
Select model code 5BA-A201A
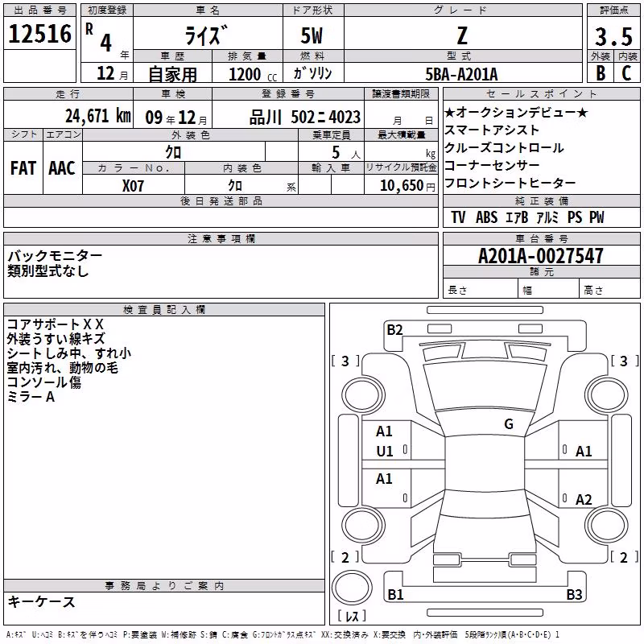tap(461, 74)
